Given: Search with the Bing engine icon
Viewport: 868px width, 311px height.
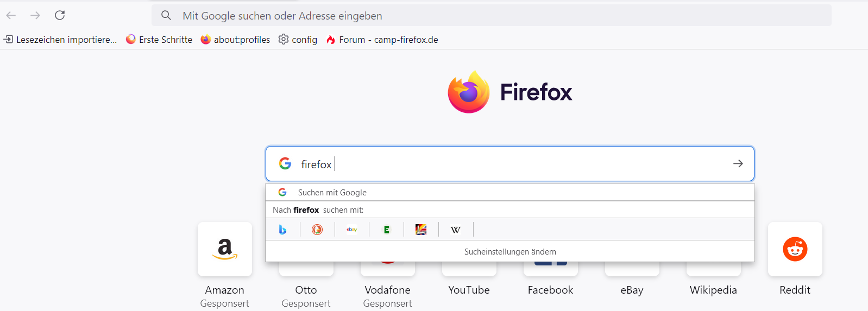Looking at the screenshot, I should [x=282, y=230].
